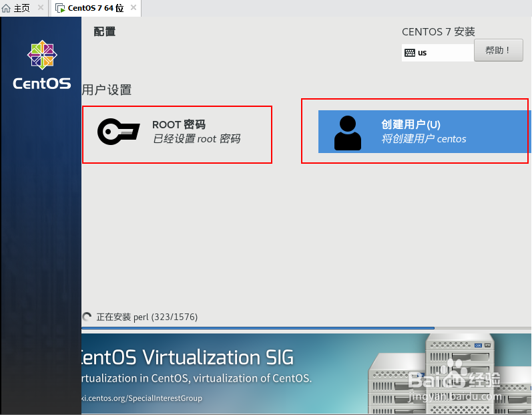Click the keyboard layout icon beside us
Image resolution: width=532 pixels, height=415 pixels.
[410, 53]
